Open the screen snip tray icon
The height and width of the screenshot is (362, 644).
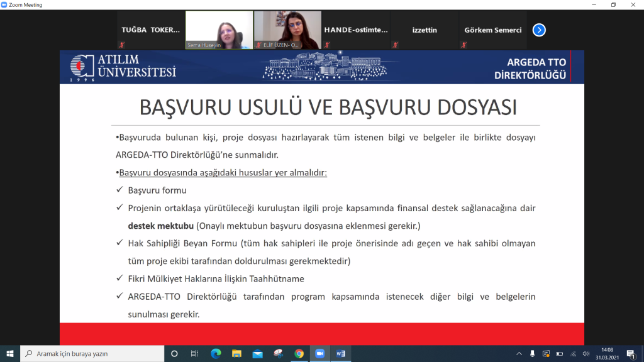coord(546,354)
